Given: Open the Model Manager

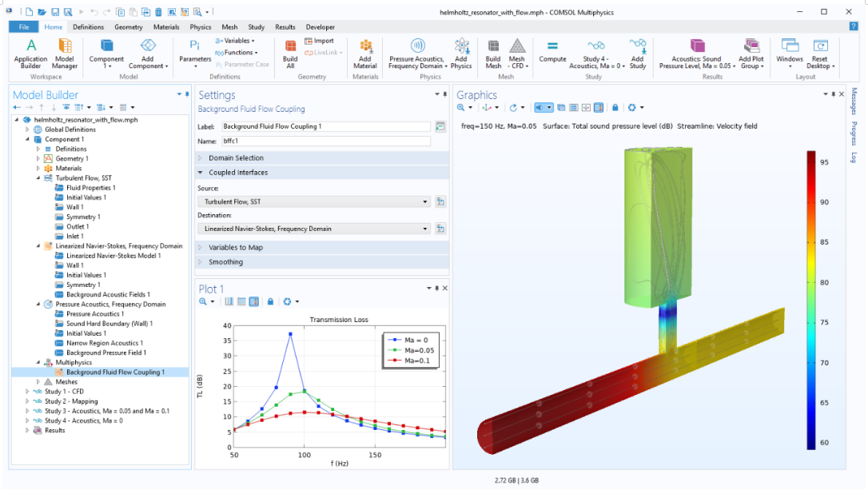Looking at the screenshot, I should 65,53.
